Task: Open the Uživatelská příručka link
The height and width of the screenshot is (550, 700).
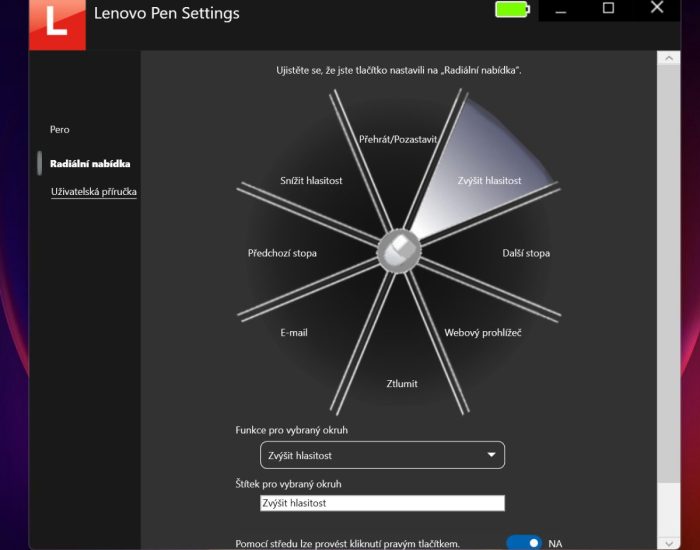Action: pyautogui.click(x=94, y=191)
